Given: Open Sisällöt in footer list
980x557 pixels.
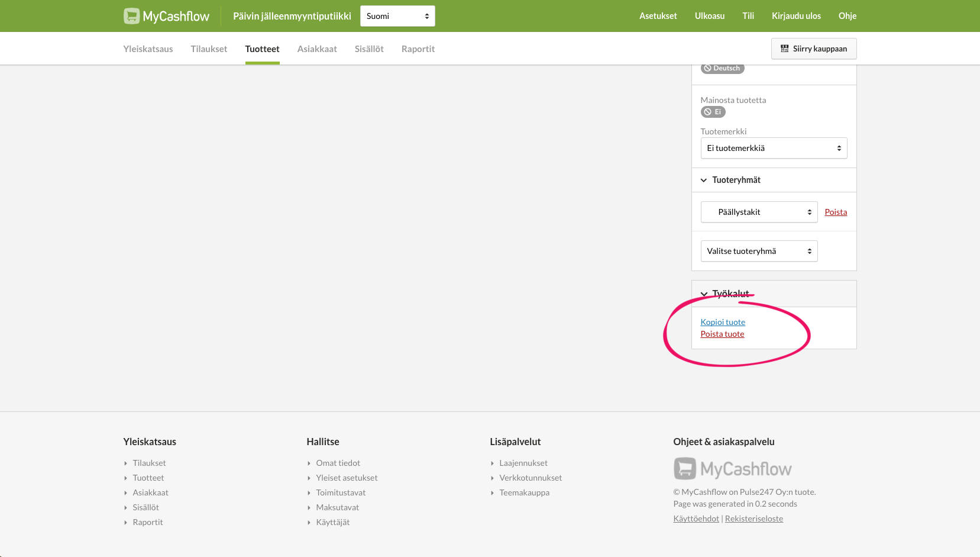Looking at the screenshot, I should 145,507.
